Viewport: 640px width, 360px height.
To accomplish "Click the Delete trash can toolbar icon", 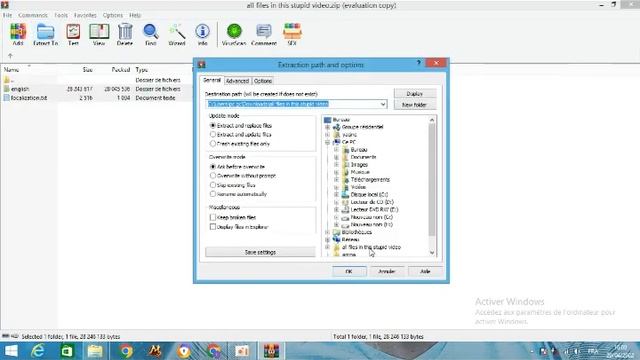I will pos(125,32).
